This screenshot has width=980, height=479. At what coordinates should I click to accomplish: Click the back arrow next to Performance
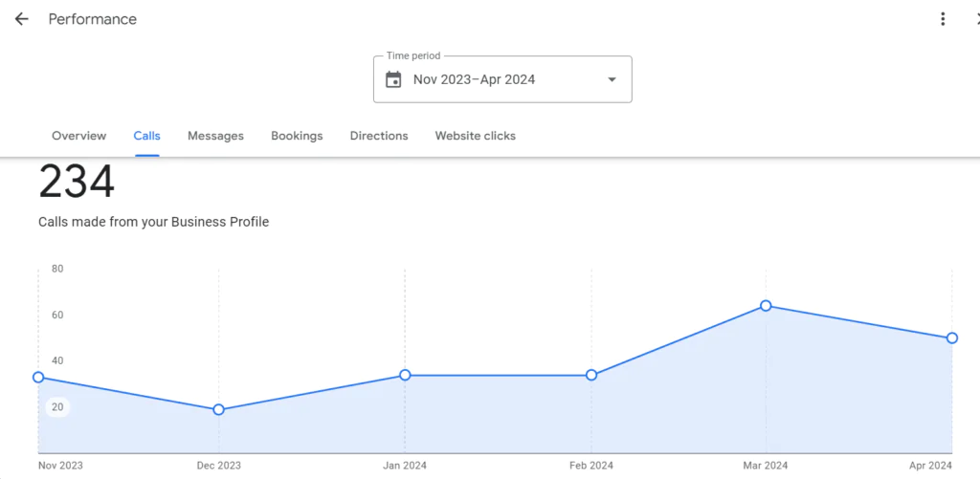click(x=21, y=19)
